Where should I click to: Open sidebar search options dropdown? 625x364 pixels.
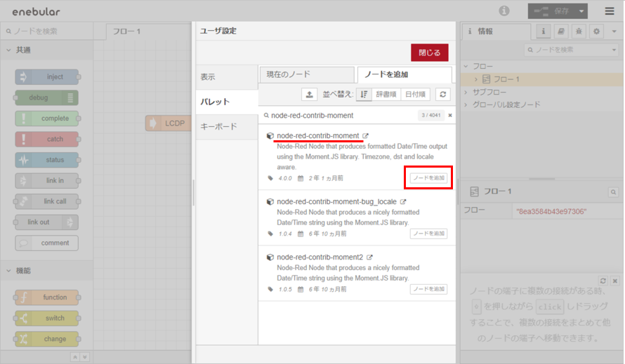(x=614, y=50)
